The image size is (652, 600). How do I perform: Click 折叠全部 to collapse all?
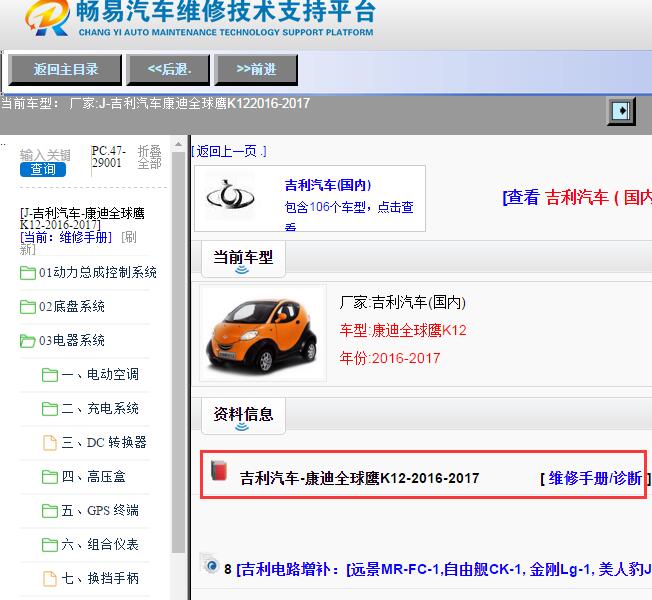(150, 157)
